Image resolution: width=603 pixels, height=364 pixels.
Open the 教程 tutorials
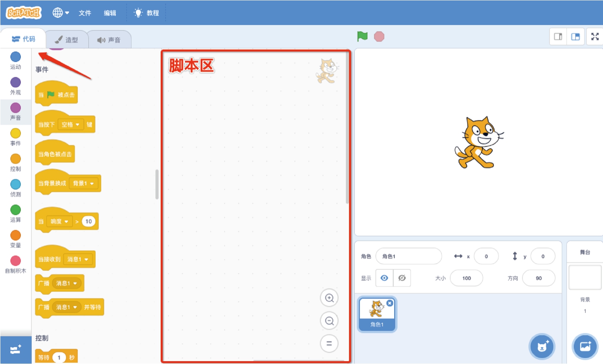point(146,13)
